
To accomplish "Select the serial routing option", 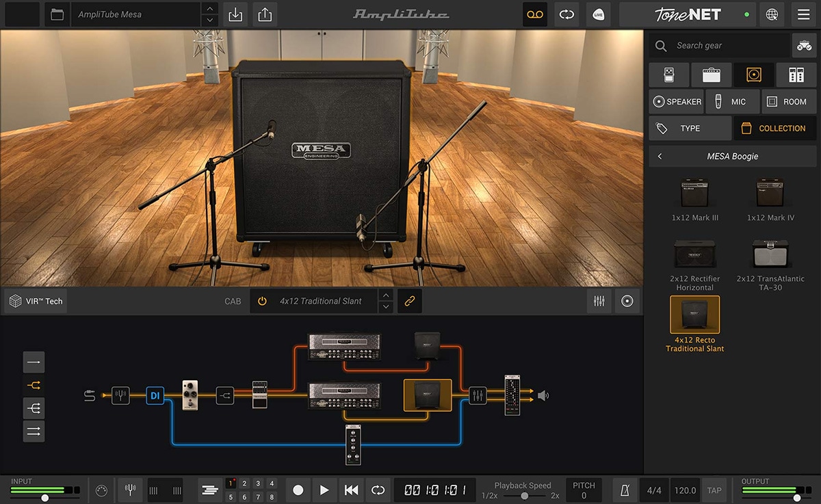I will [x=34, y=361].
